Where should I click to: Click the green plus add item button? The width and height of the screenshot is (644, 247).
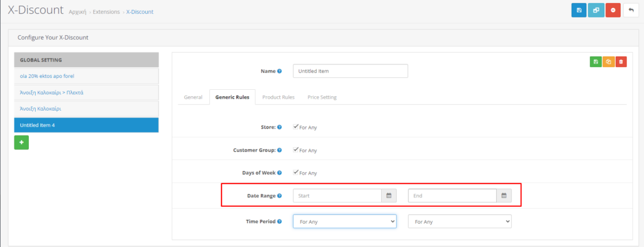pos(21,143)
